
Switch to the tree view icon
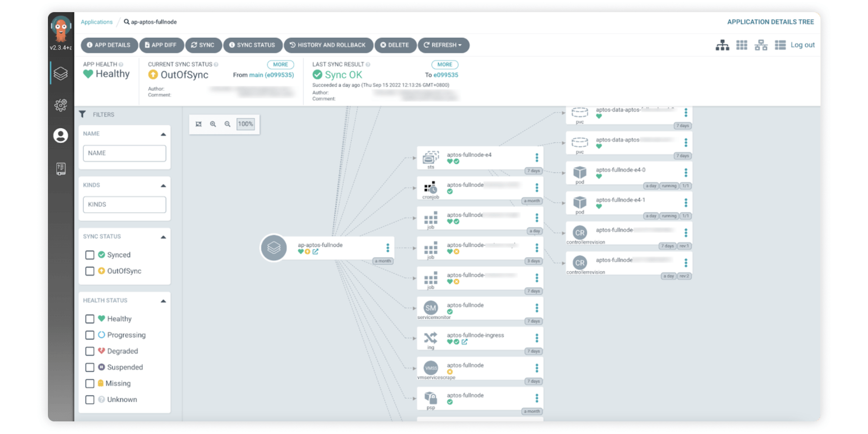(x=722, y=45)
